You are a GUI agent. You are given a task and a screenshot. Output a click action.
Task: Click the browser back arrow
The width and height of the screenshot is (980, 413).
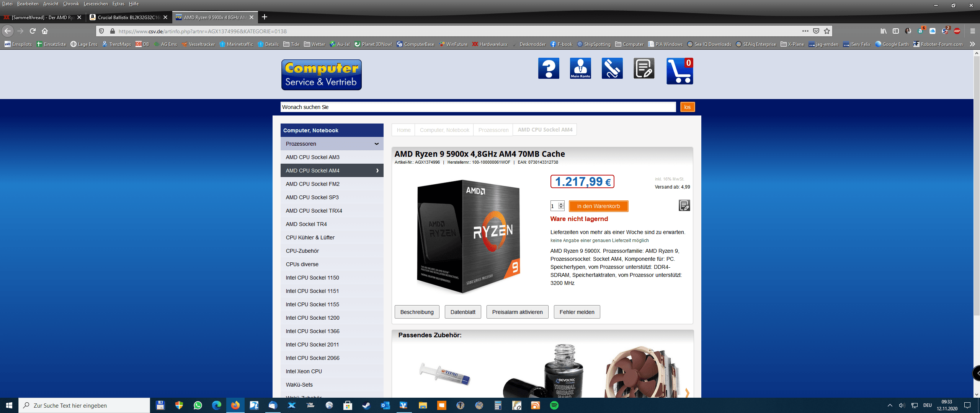(8, 31)
